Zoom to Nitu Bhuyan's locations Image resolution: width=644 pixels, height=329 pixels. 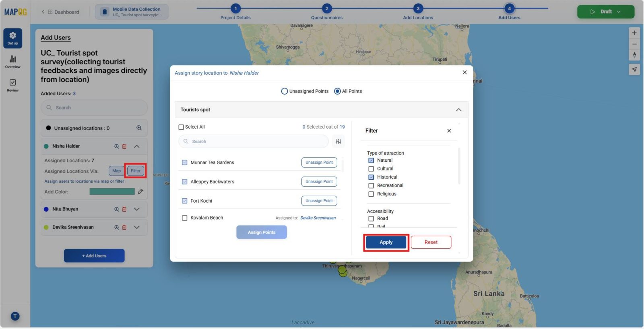[x=117, y=209]
